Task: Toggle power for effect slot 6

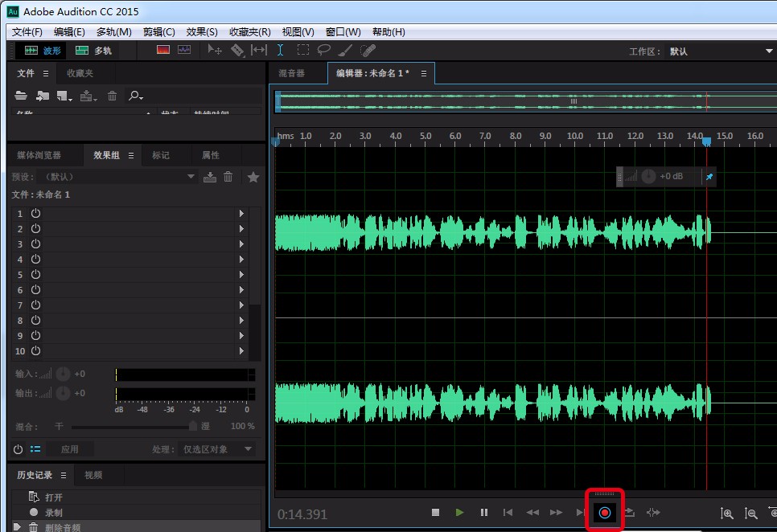Action: (35, 290)
